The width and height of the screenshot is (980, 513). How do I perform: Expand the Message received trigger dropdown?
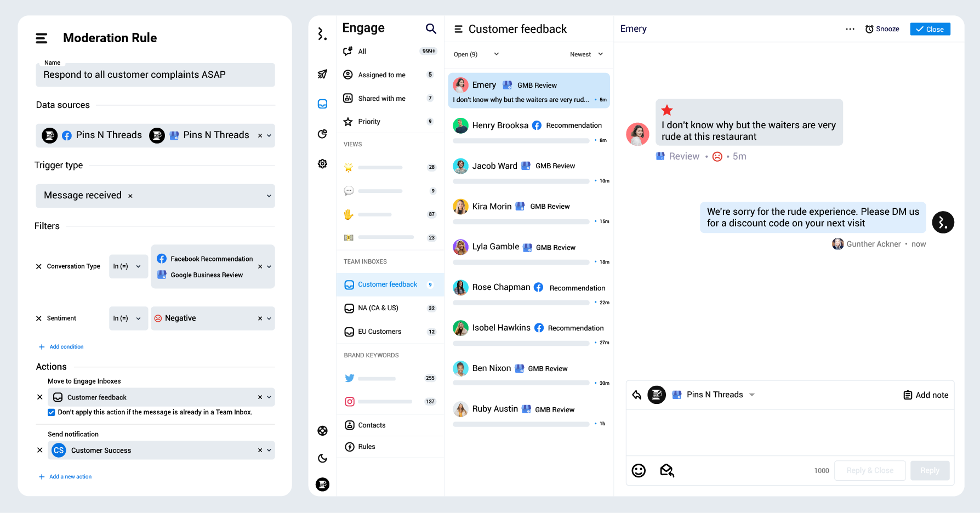(269, 196)
